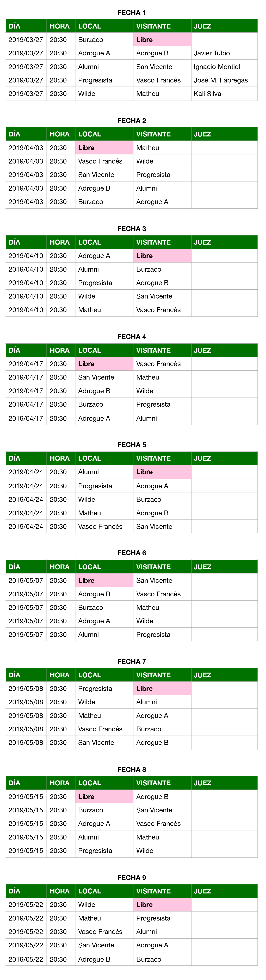Select the Ignacio Montiel judge cell

click(x=217, y=67)
